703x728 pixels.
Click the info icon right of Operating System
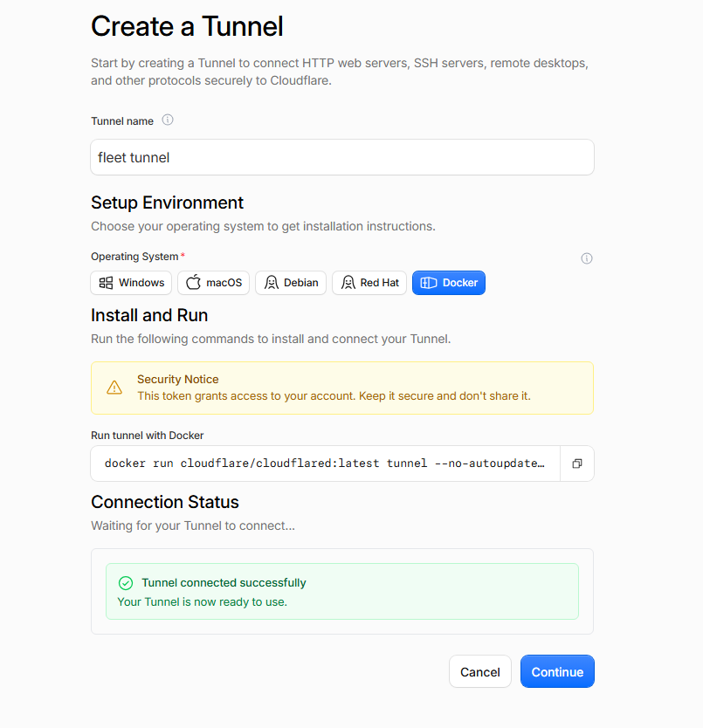click(x=586, y=258)
